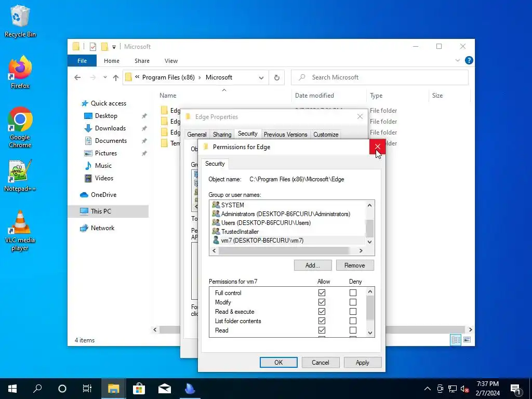Toggle Allow checkbox for Read
Screen dimensions: 532x399
(322, 330)
